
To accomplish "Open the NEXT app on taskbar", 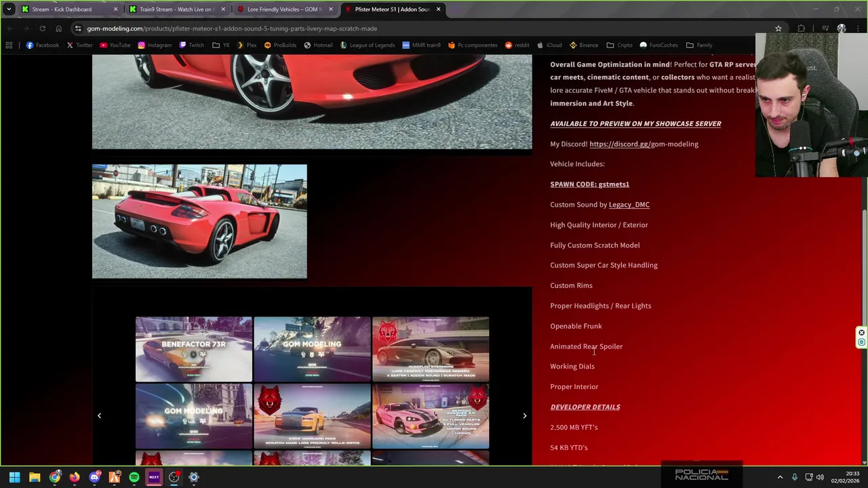I will (x=154, y=477).
